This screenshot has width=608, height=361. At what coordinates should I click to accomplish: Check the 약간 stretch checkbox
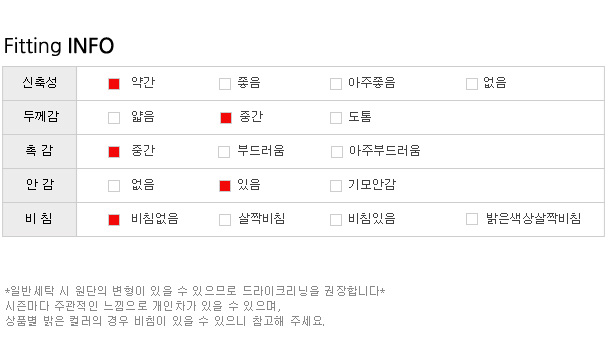coord(114,84)
